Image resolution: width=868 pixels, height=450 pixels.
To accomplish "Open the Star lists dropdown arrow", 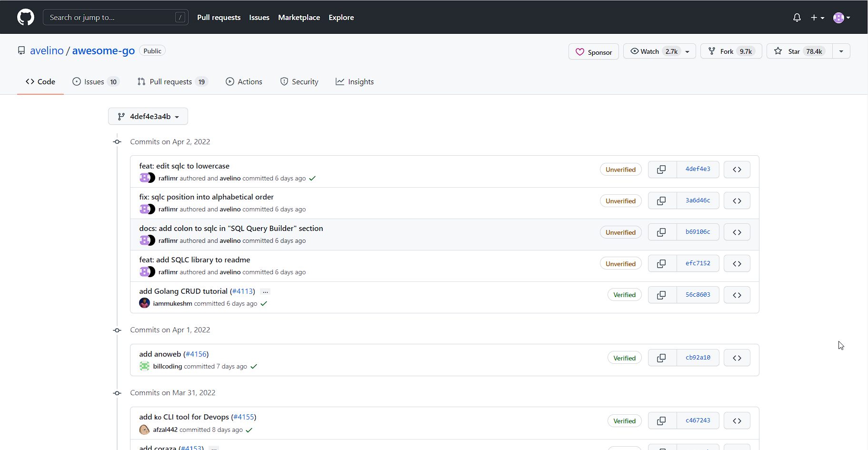I will coord(841,51).
